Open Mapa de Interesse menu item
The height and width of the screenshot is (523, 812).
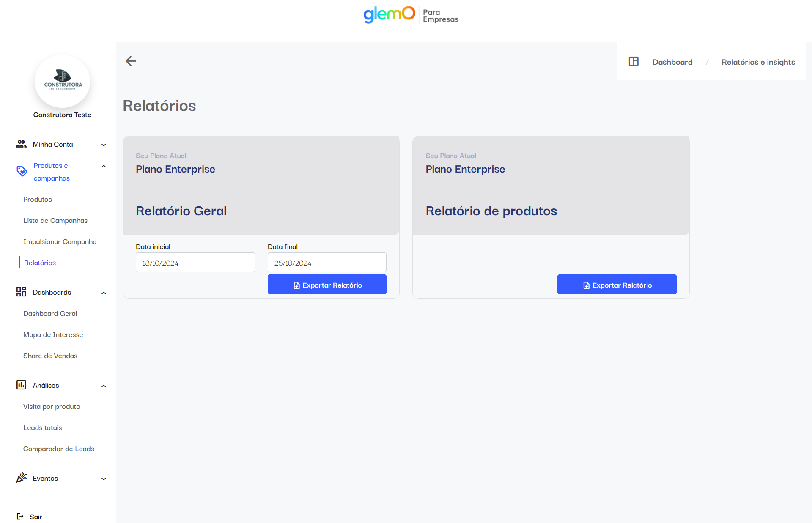(53, 335)
